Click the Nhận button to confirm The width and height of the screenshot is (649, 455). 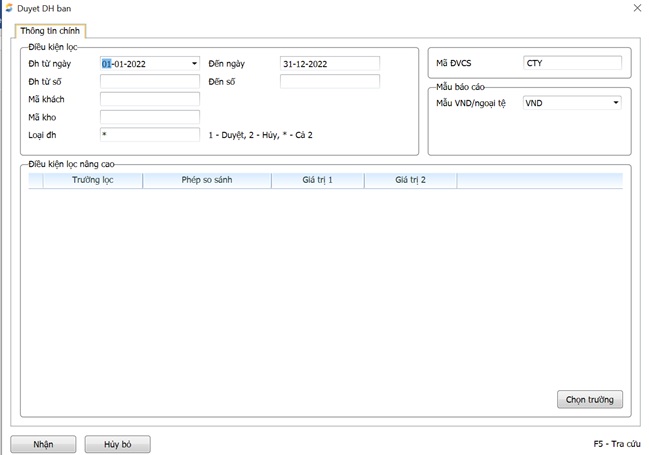click(x=43, y=444)
